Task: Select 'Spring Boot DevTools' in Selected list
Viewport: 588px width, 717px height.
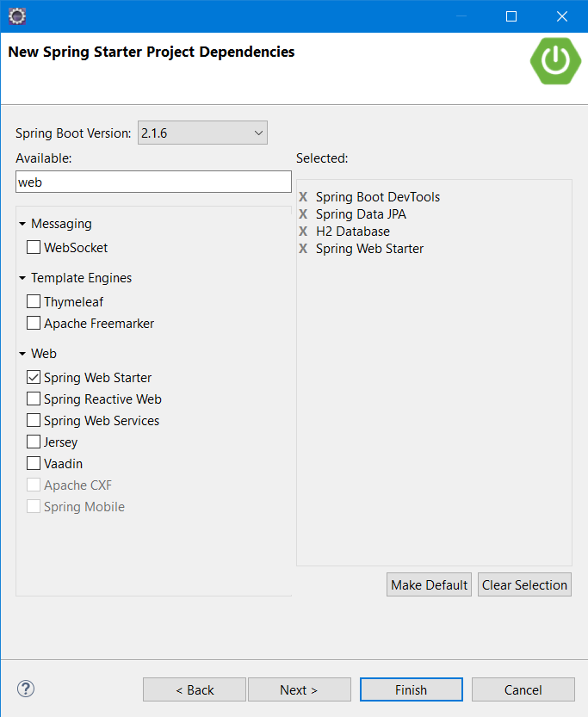Action: [378, 197]
